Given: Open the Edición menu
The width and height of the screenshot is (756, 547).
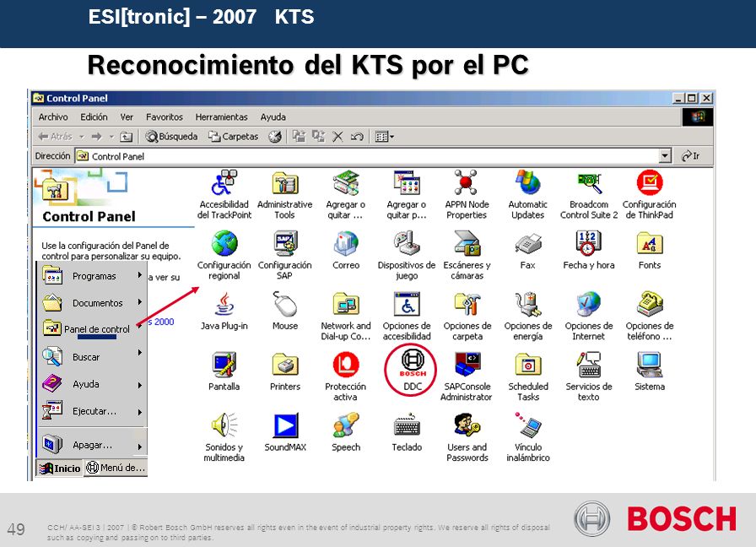Looking at the screenshot, I should pos(94,116).
